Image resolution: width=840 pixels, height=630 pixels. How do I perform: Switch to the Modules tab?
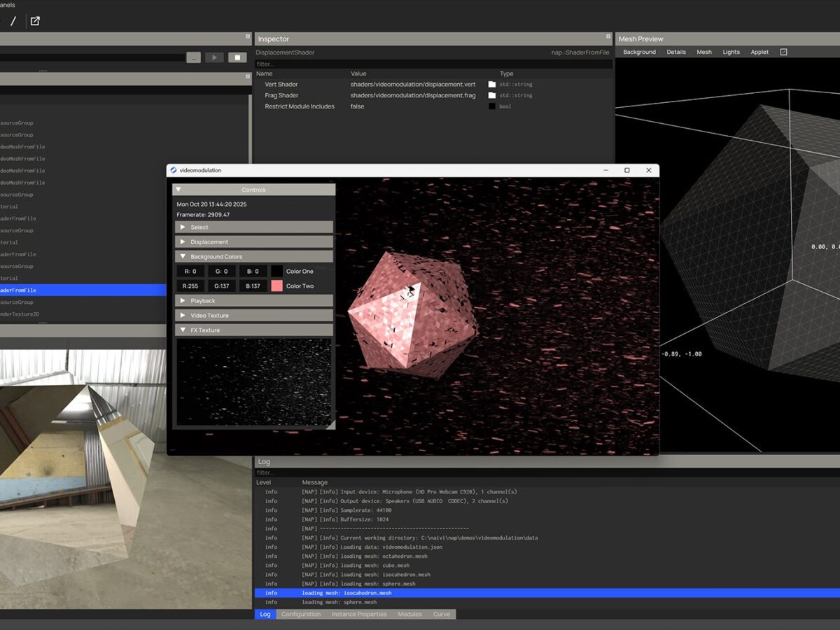pyautogui.click(x=409, y=614)
